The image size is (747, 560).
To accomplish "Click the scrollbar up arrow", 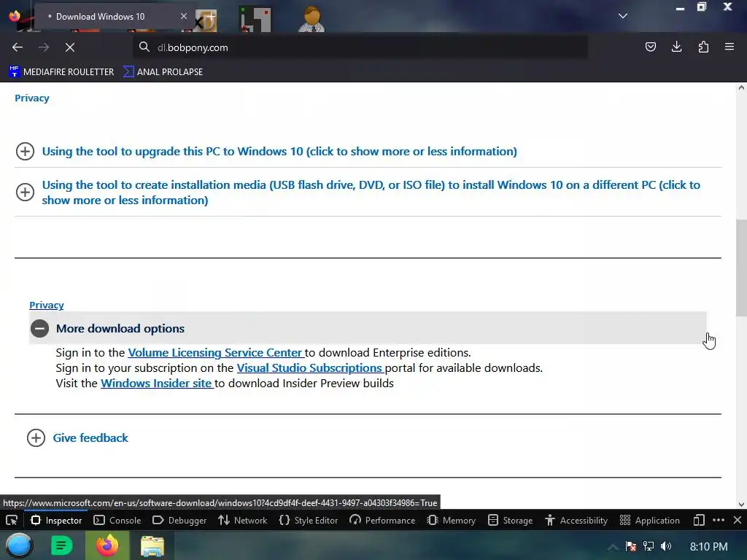I will tap(741, 87).
